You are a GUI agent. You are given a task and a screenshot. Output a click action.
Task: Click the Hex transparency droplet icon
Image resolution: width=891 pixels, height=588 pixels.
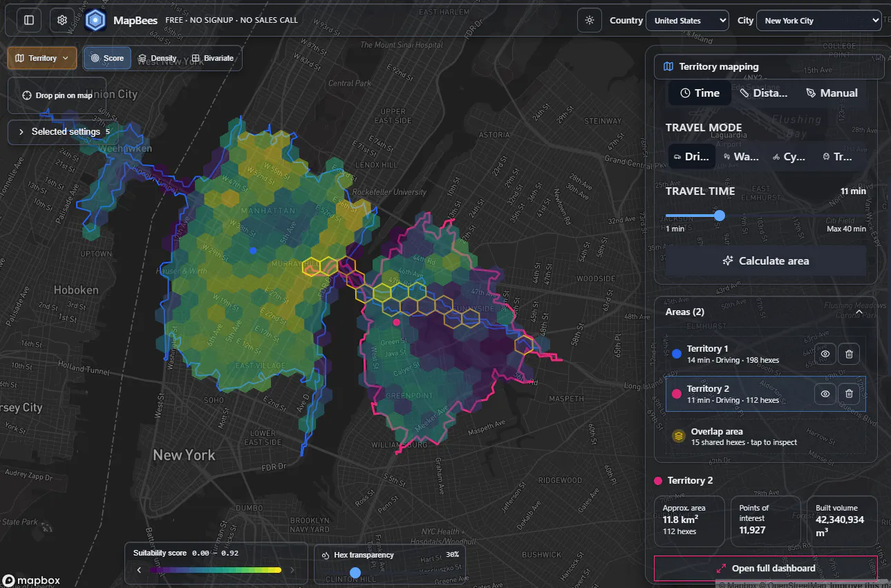[x=326, y=555]
